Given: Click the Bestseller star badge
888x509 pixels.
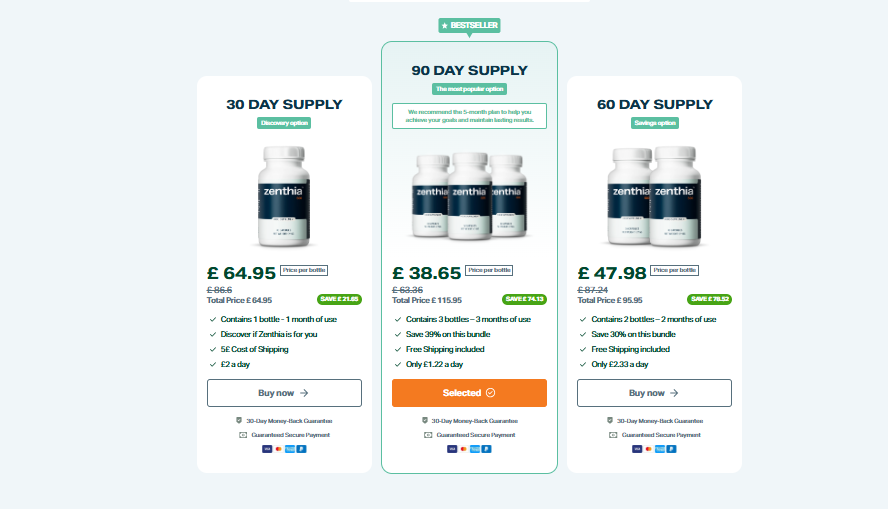Looking at the screenshot, I should click(469, 25).
